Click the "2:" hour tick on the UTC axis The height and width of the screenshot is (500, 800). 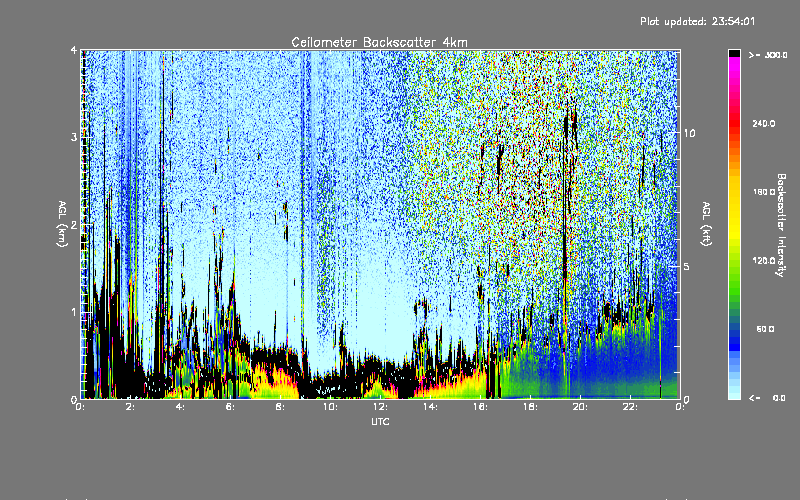[130, 407]
